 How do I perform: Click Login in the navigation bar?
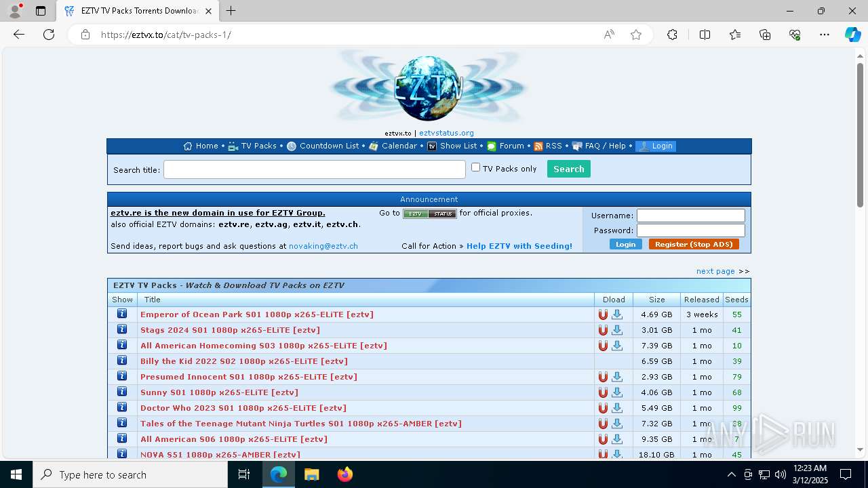pos(656,146)
